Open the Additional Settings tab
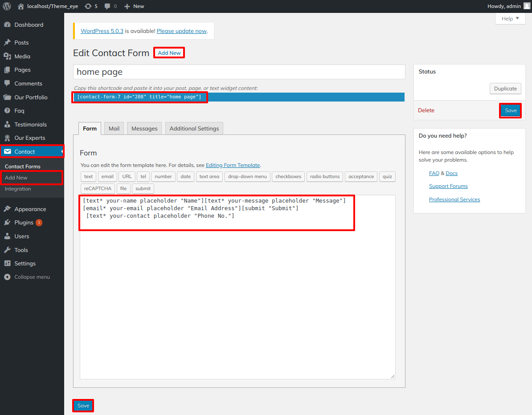Viewport: 532px width, 415px height. pos(194,129)
